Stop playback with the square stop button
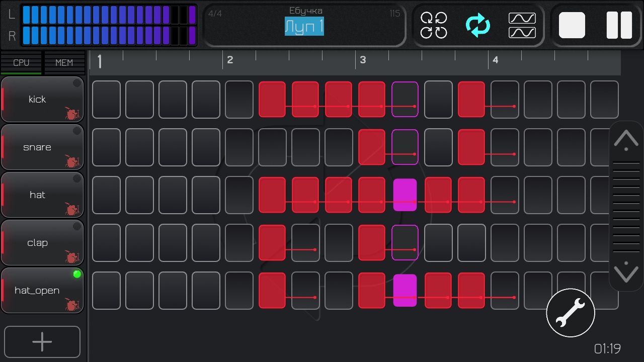 [572, 25]
